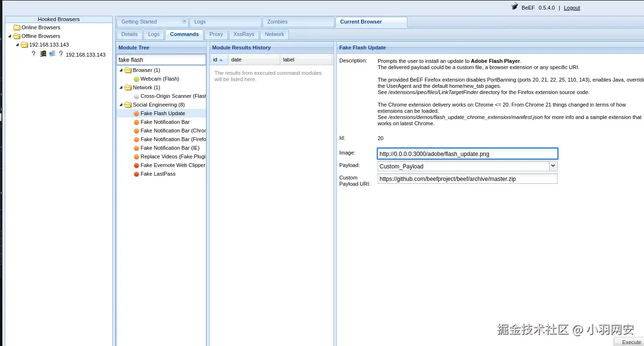644x346 pixels.
Task: Click the computer hardware icon on hooked browser
Action: point(52,54)
